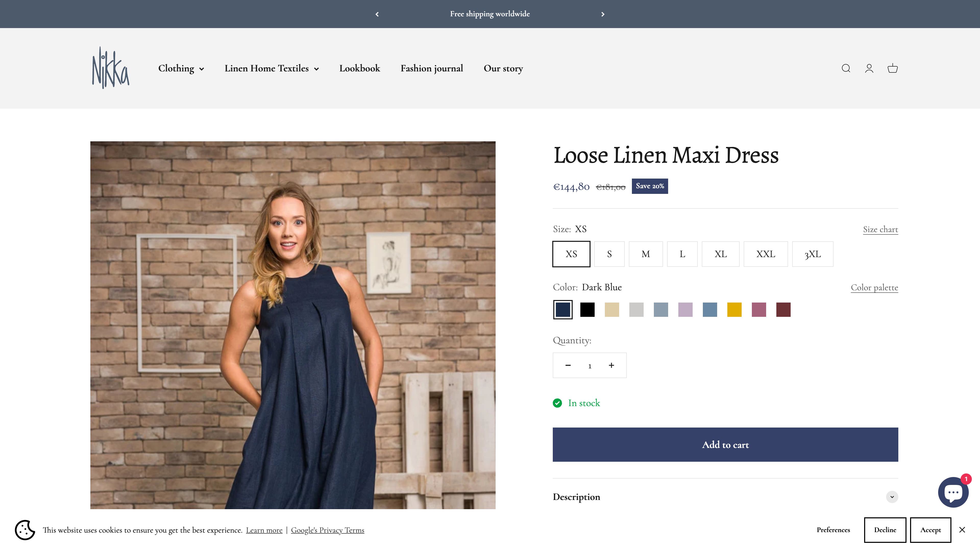Dismiss the cookie banner with the X
The height and width of the screenshot is (551, 980).
point(962,530)
